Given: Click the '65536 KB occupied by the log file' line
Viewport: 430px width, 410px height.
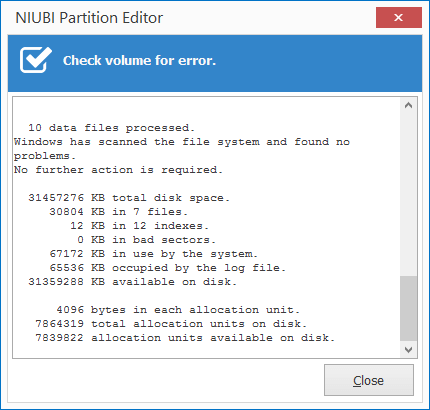Looking at the screenshot, I should (167, 268).
